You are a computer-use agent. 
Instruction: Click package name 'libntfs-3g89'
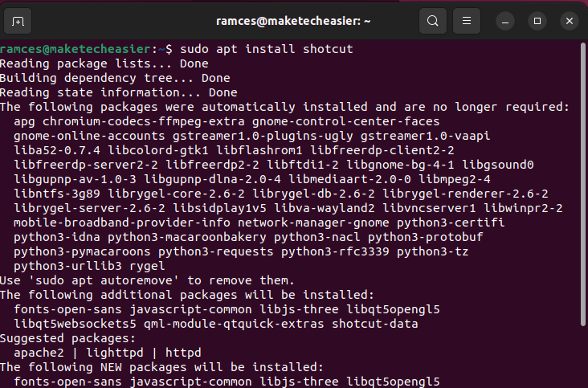tap(57, 194)
